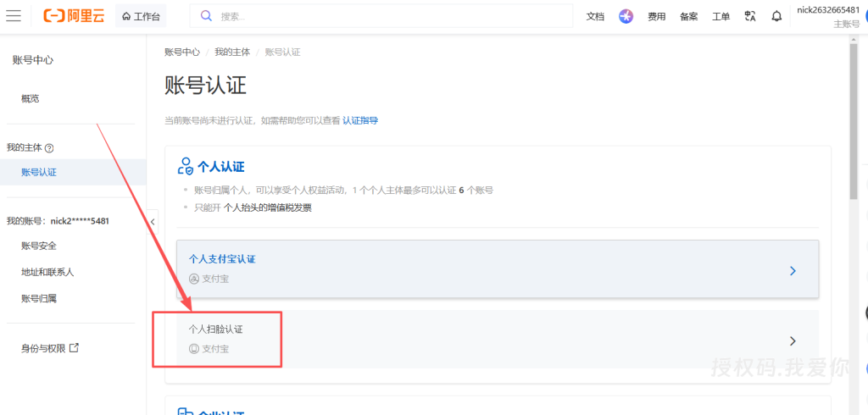This screenshot has height=415, width=868.
Task: Click 账号中心 breadcrumb link
Action: coord(182,52)
